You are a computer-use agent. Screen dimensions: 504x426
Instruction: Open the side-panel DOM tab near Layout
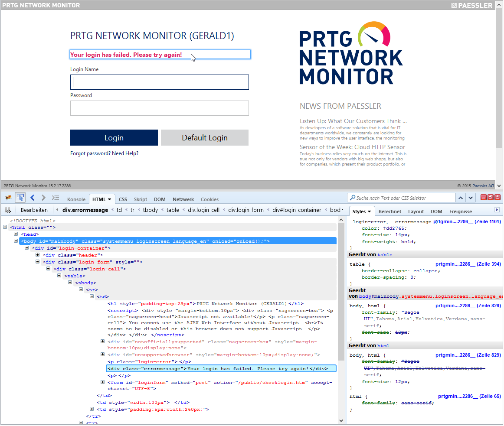coord(436,211)
